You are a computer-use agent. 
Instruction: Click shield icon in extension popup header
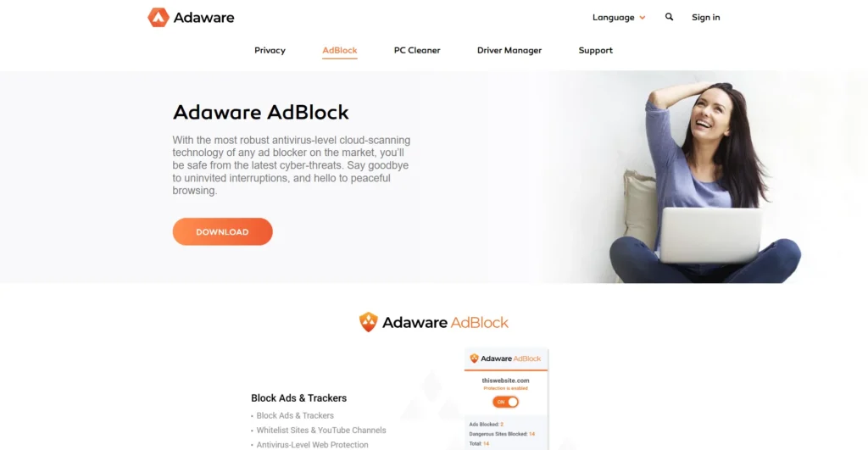474,358
